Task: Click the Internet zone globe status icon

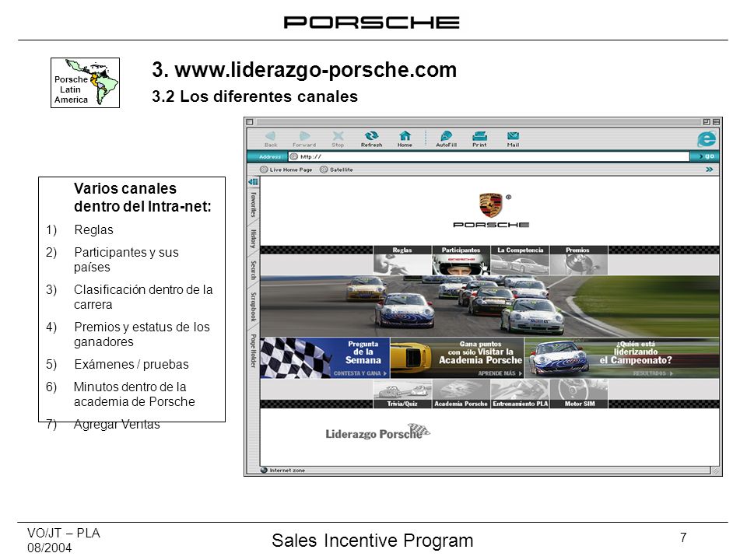Action: click(x=264, y=470)
